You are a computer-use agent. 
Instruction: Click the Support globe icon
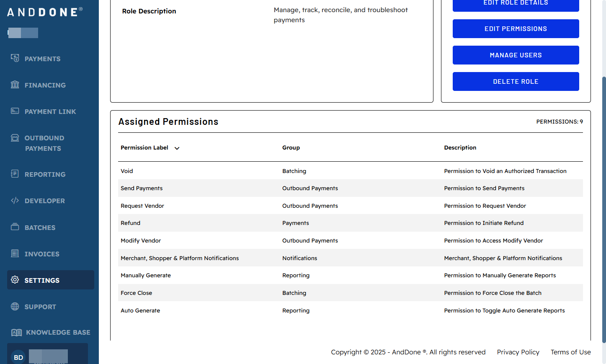coord(15,306)
